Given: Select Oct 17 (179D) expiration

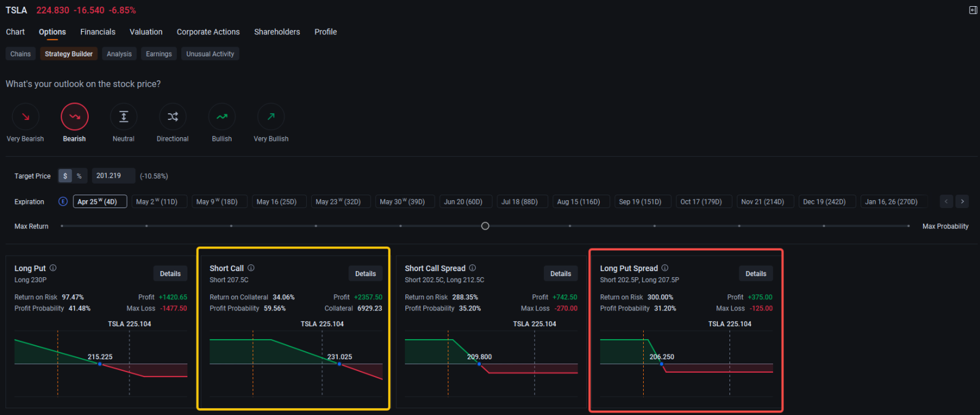Looking at the screenshot, I should tap(704, 201).
